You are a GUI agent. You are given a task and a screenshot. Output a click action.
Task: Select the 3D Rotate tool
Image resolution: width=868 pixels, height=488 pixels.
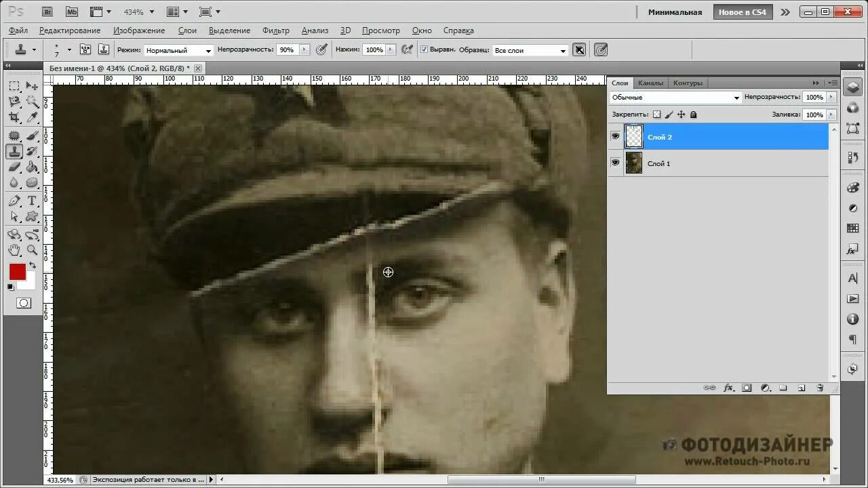pyautogui.click(x=14, y=235)
